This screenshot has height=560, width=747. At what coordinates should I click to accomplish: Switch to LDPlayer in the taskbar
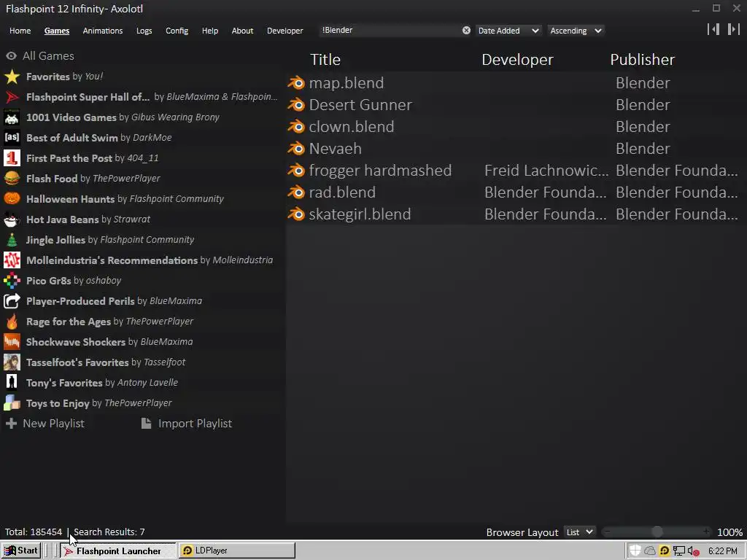click(x=237, y=551)
